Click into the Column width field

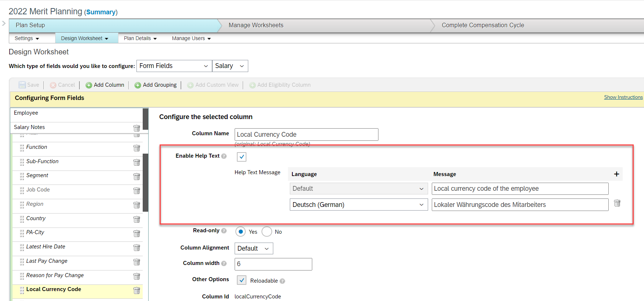click(273, 264)
